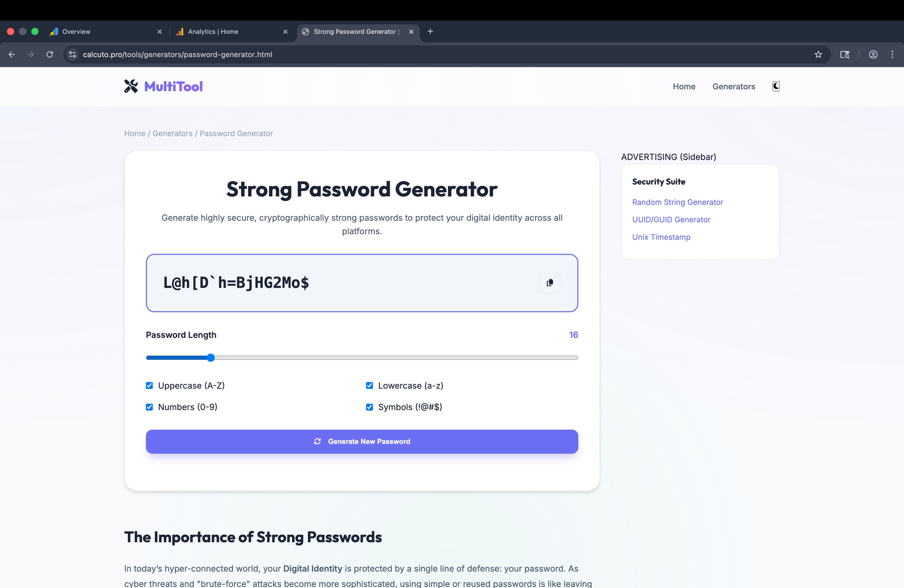Open the UUID/GUID Generator link

[671, 219]
